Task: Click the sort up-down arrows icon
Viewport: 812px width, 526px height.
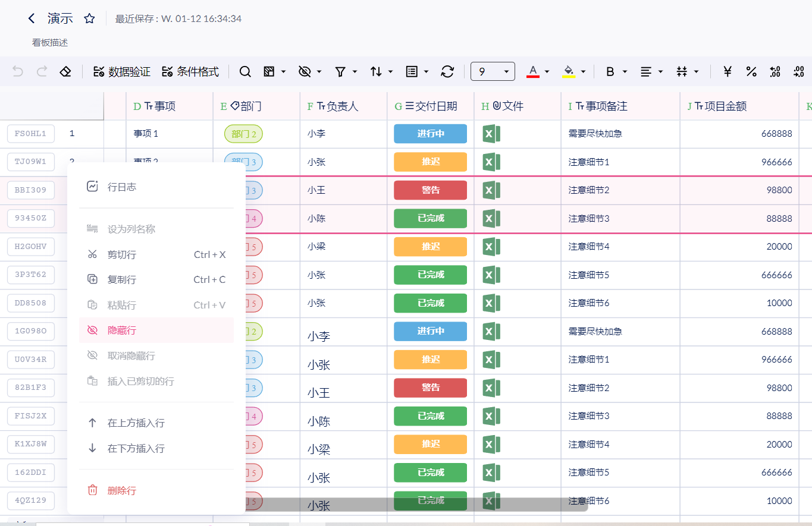Action: [376, 71]
